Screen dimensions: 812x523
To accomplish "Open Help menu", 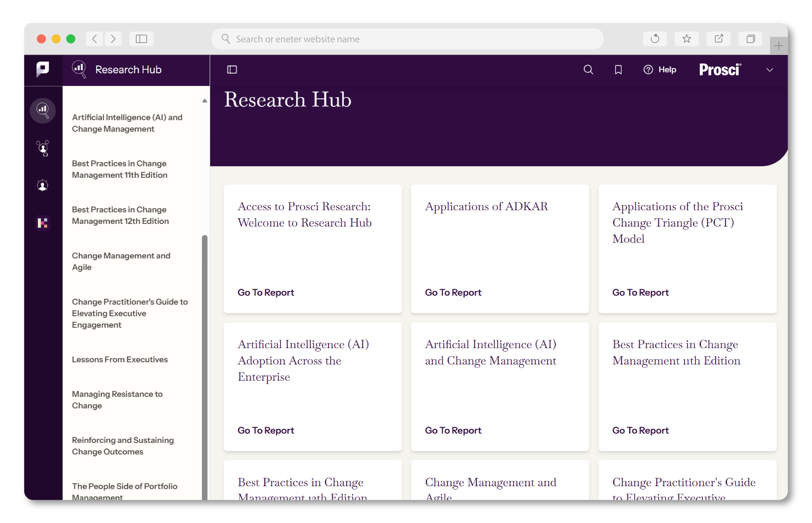I will (660, 70).
